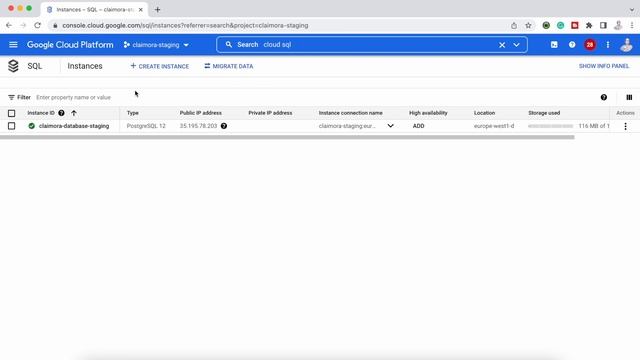
Task: Open the notifications badge showing 28
Action: click(x=589, y=45)
